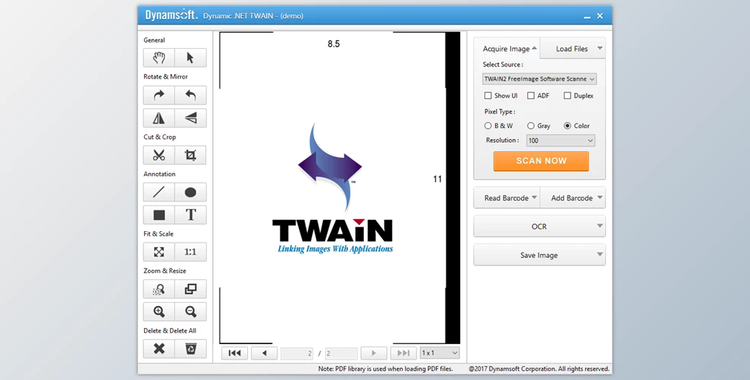
Task: Open the Resolution dropdown
Action: 561,141
